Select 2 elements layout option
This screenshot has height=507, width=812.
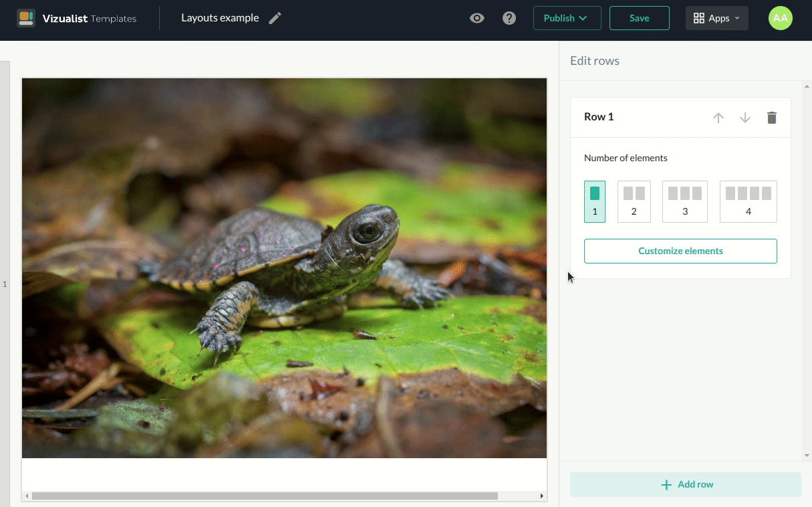pos(634,201)
